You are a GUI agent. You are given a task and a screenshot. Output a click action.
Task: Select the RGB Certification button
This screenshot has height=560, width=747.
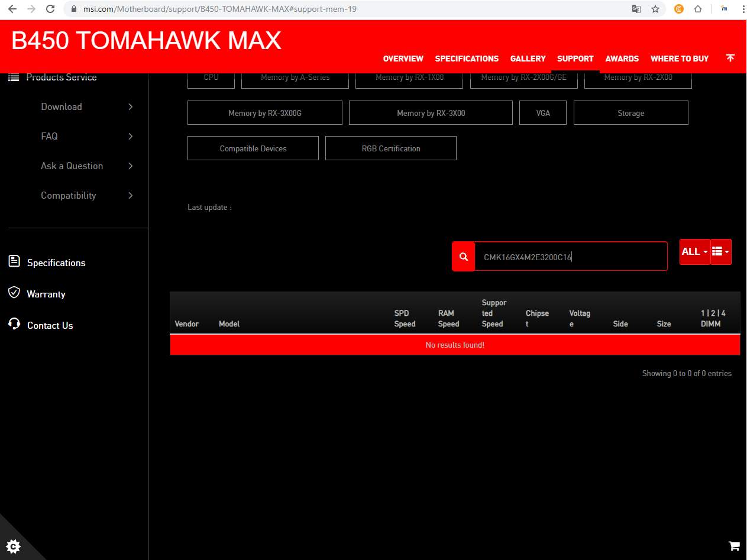[x=391, y=148]
